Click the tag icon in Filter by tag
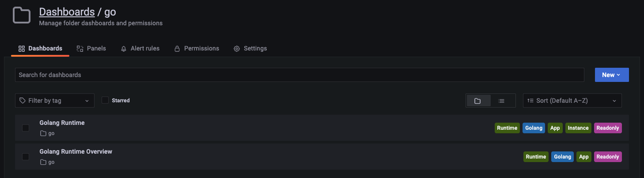Viewport: 644px width, 178px height. coord(23,101)
